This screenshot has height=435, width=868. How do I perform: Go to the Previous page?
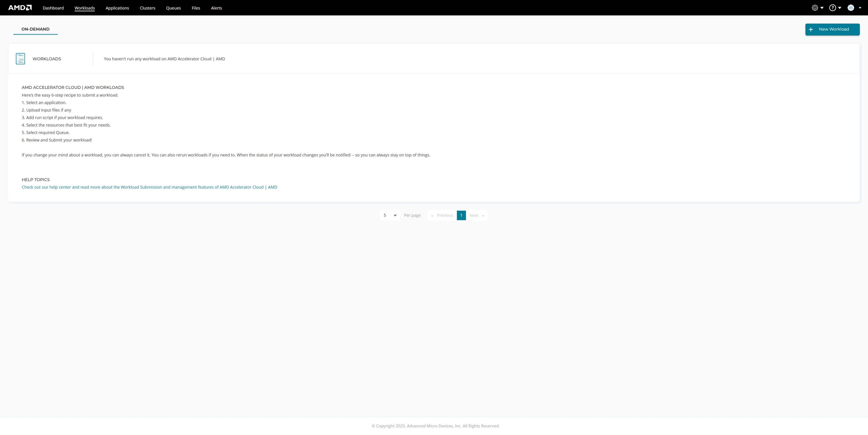[442, 215]
